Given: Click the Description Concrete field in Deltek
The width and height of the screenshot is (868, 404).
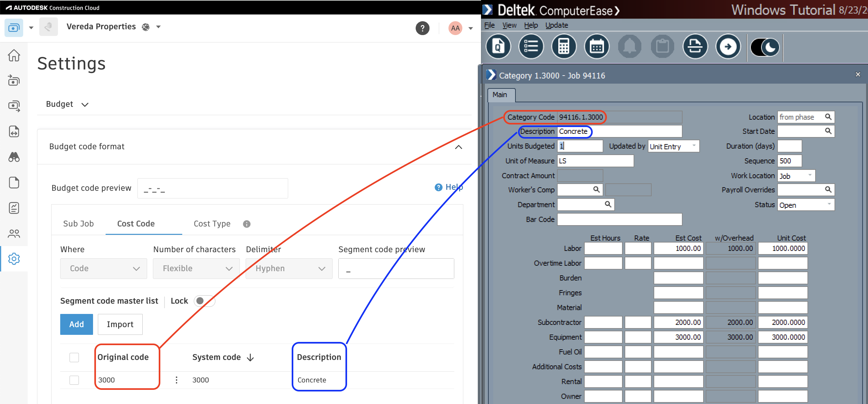Looking at the screenshot, I should (619, 131).
